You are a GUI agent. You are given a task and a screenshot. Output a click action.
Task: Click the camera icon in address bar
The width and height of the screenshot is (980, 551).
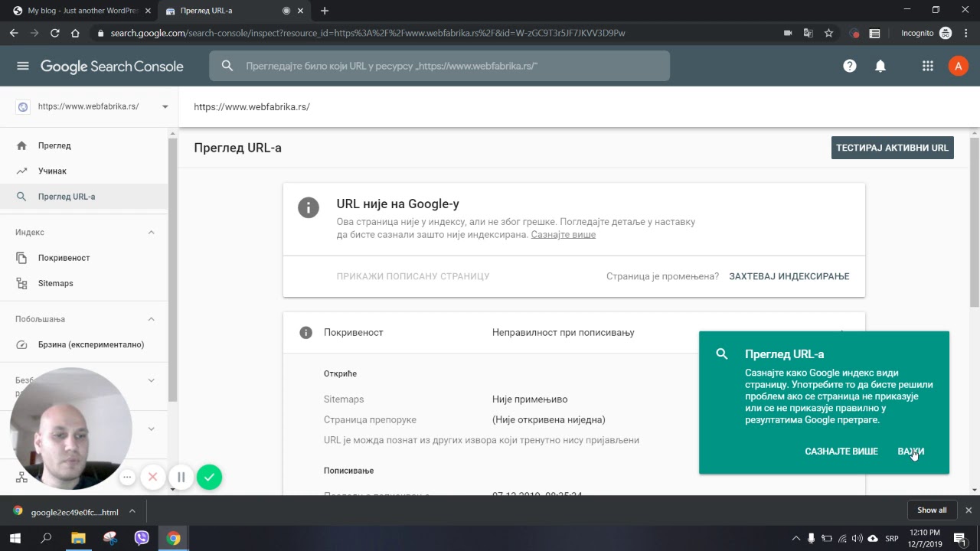788,33
